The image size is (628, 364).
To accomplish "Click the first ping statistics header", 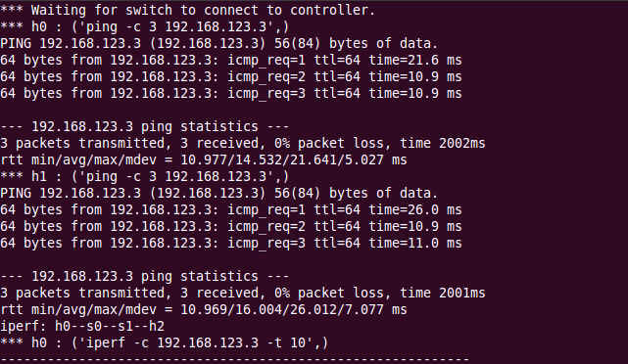I will 144,126.
